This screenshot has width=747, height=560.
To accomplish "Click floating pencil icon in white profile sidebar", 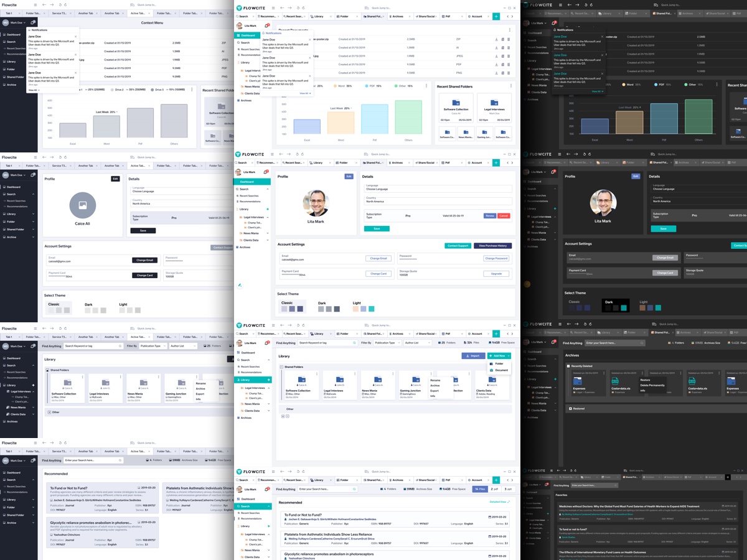I will [240, 285].
